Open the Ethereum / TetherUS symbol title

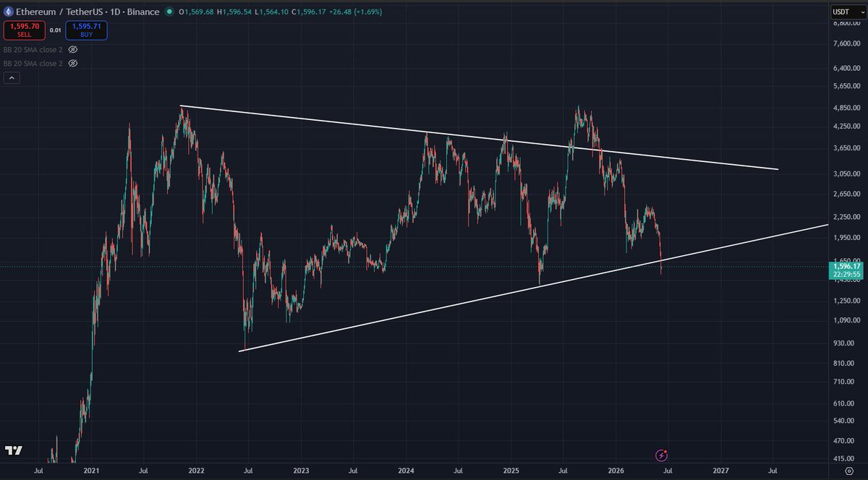[88, 12]
